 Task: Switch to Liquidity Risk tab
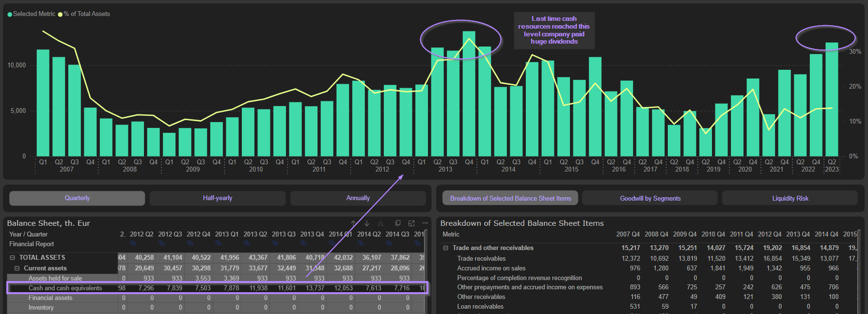point(790,198)
